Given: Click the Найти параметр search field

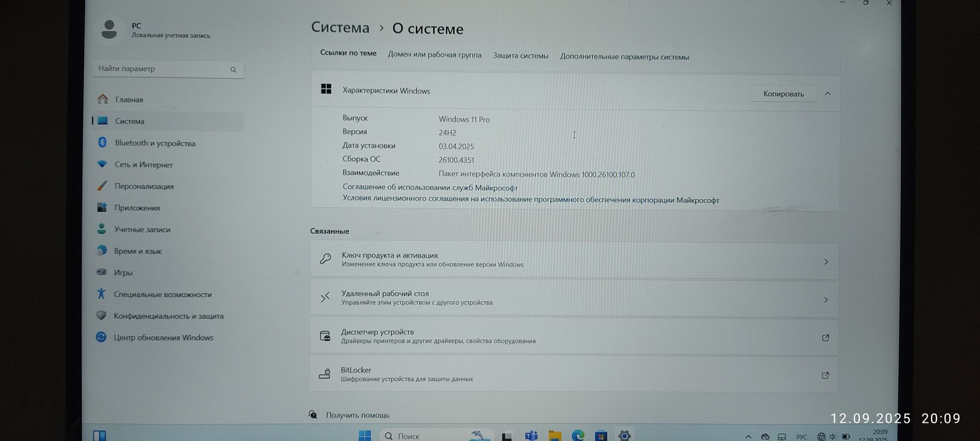Looking at the screenshot, I should click(x=168, y=69).
